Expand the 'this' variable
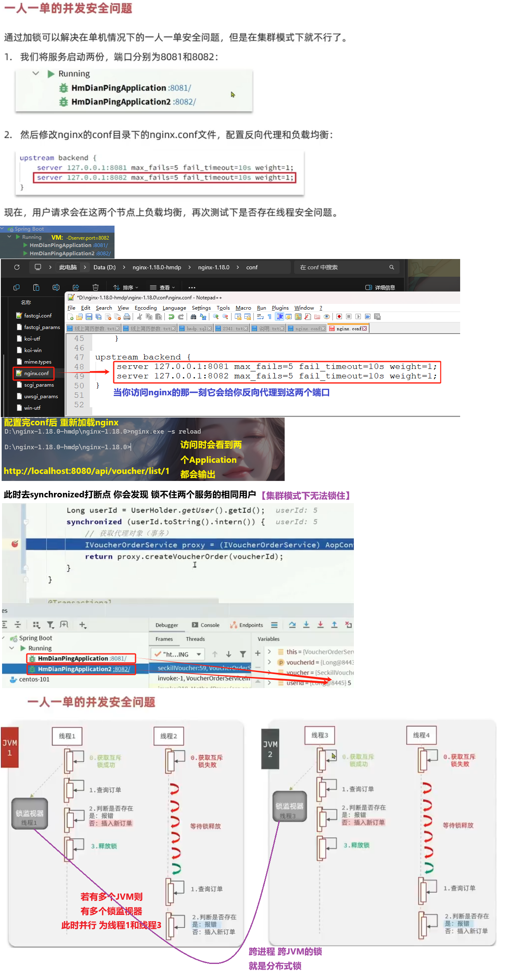The width and height of the screenshot is (524, 980). click(269, 652)
